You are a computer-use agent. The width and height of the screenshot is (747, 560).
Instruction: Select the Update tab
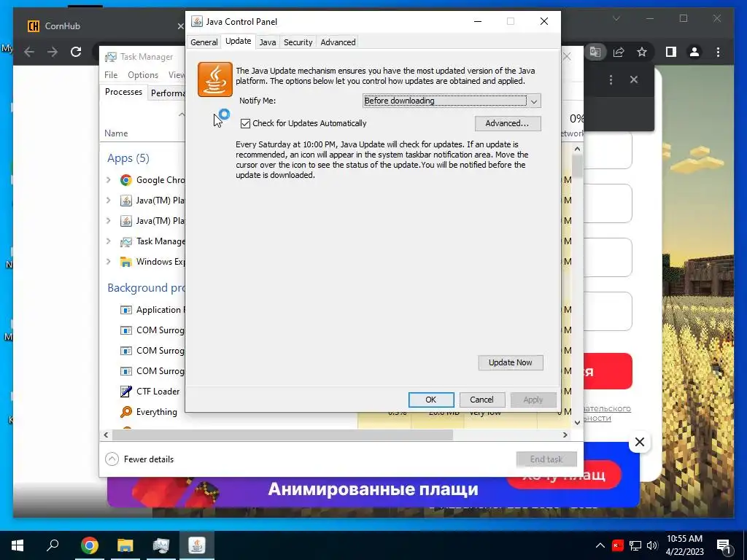tap(239, 41)
